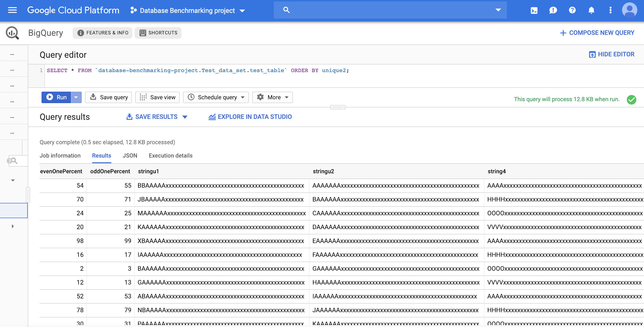
Task: Open the help question mark icon
Action: [x=572, y=10]
